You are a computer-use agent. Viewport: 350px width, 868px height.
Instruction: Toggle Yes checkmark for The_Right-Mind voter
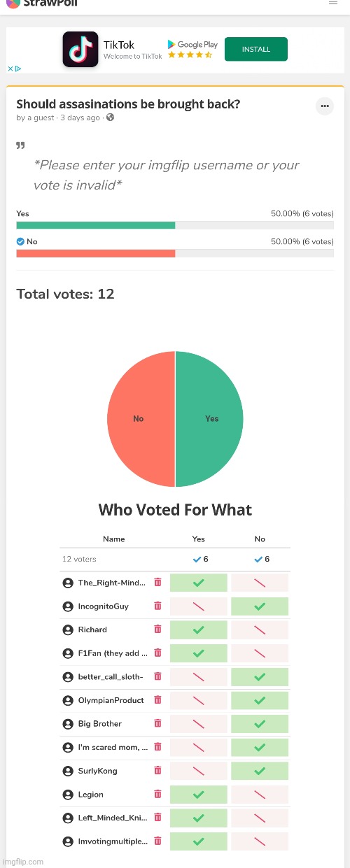199,583
